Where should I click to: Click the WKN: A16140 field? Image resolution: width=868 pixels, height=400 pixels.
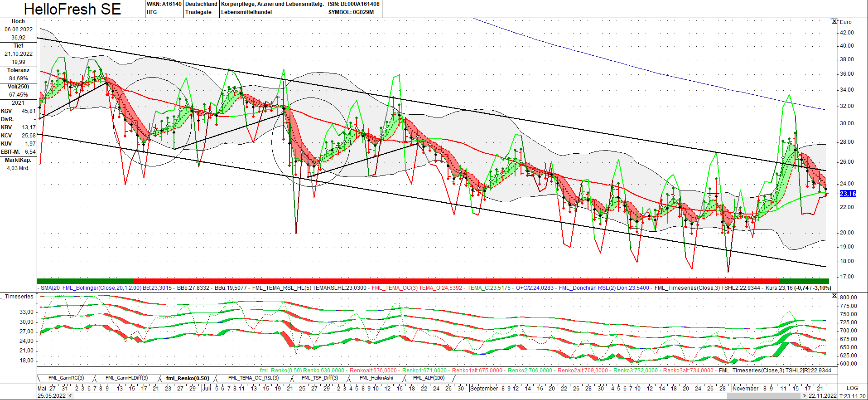tap(164, 4)
